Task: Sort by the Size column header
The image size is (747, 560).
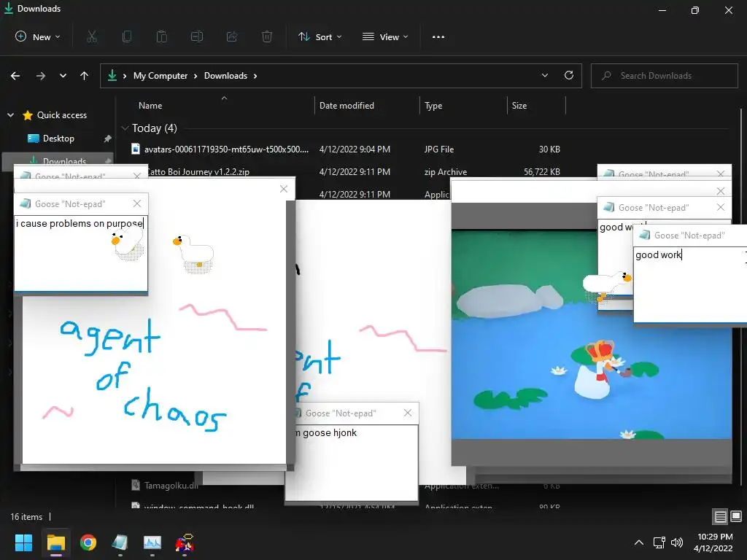Action: click(519, 106)
